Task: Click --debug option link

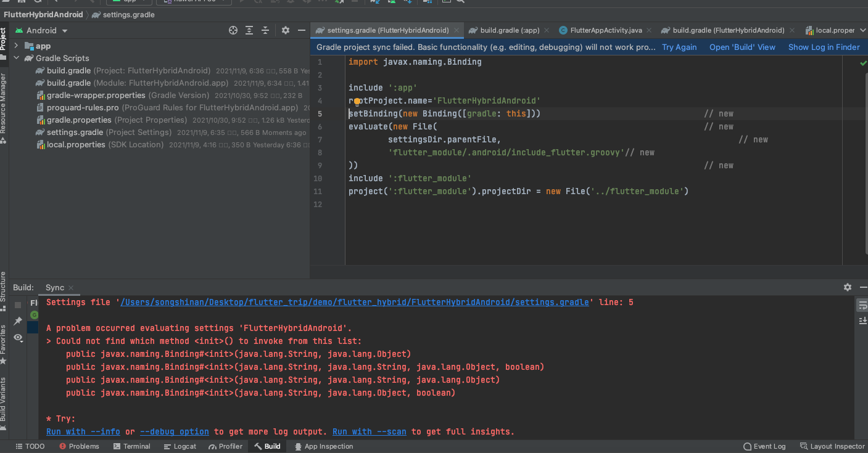Action: 175,432
